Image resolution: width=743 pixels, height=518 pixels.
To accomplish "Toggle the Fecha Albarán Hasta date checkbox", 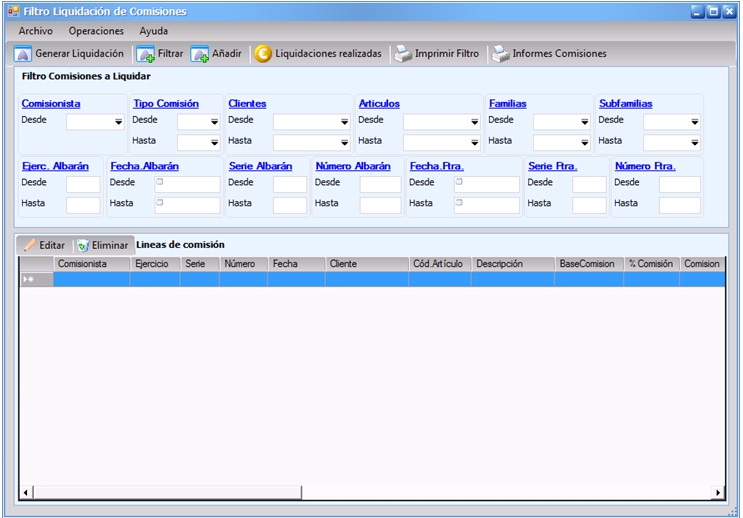I will (x=160, y=203).
